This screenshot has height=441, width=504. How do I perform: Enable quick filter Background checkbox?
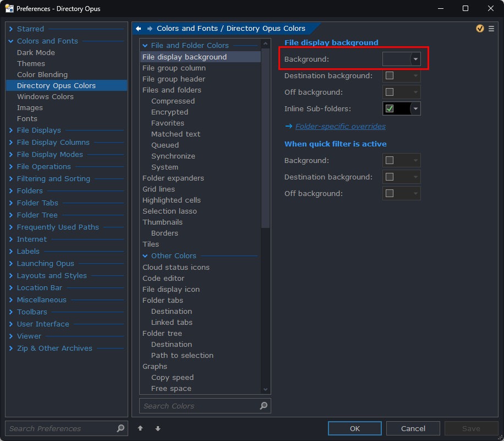pyautogui.click(x=390, y=160)
